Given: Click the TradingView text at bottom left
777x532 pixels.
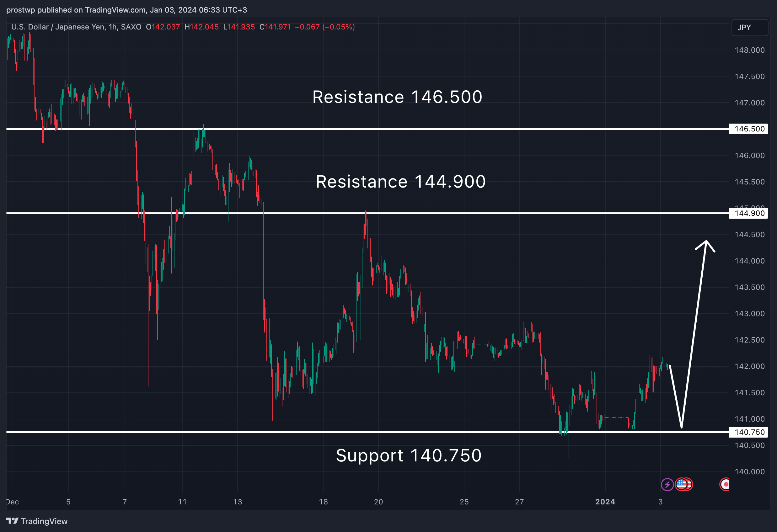Looking at the screenshot, I should (x=44, y=521).
